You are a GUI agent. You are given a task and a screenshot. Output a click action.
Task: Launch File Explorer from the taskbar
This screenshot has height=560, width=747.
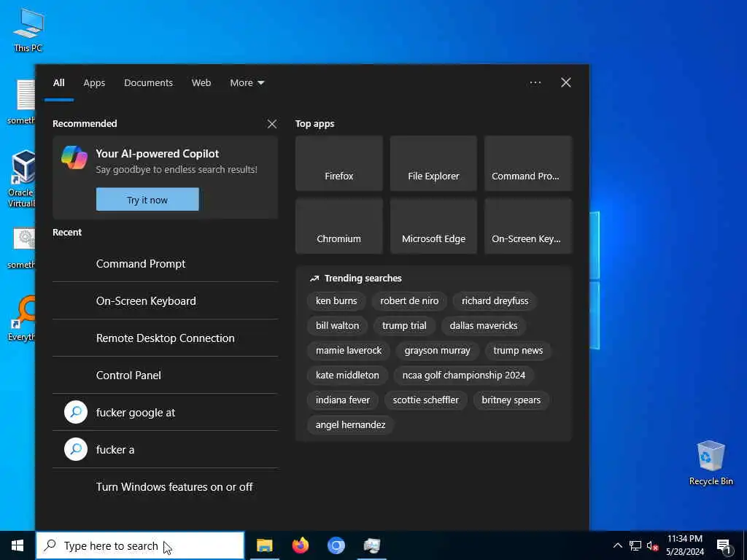click(264, 545)
